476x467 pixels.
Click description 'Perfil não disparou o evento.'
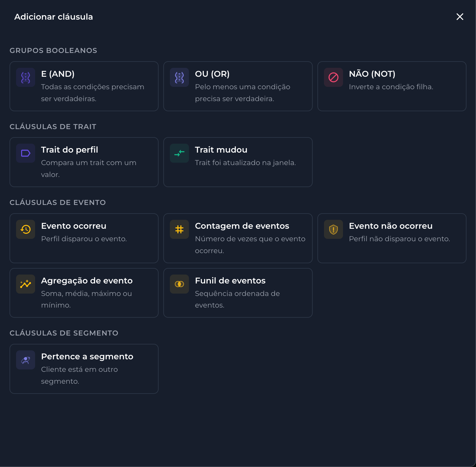[x=400, y=239]
